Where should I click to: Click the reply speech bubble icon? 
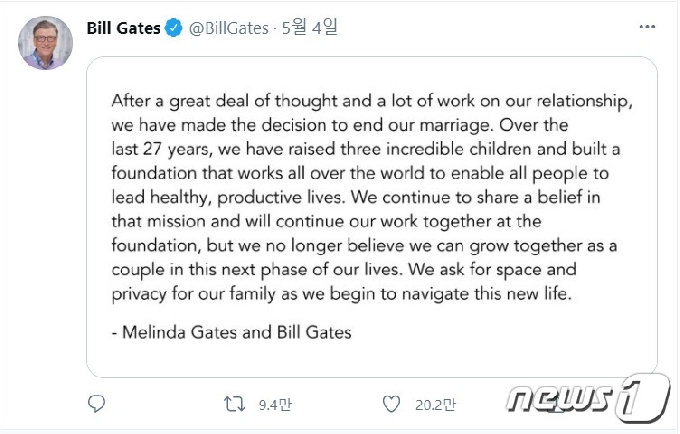[96, 404]
